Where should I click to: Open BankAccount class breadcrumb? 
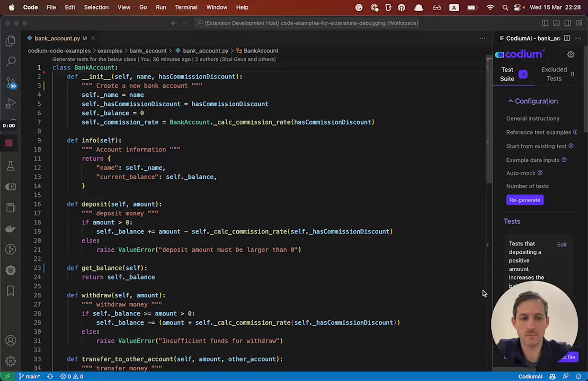(257, 51)
